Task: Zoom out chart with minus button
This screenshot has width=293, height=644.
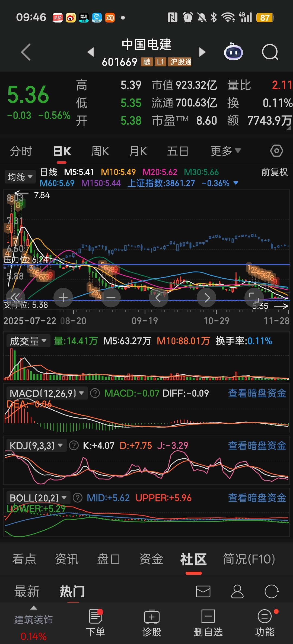Action: pyautogui.click(x=111, y=297)
